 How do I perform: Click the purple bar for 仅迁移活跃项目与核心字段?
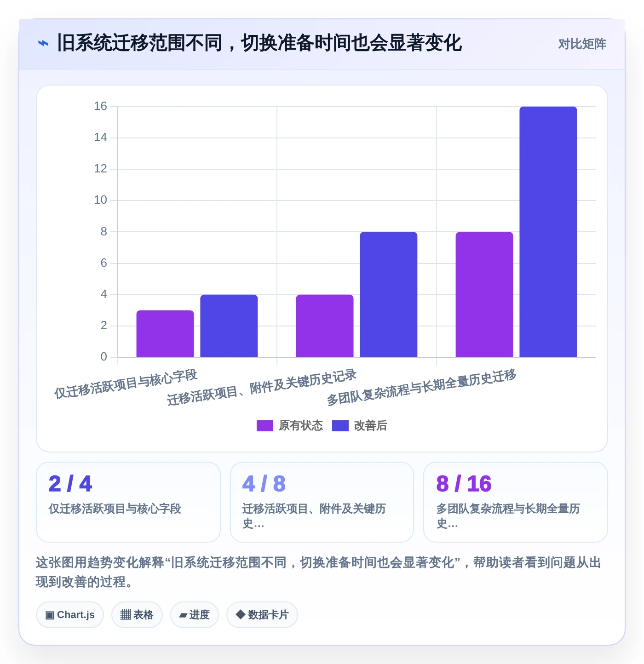pos(165,334)
